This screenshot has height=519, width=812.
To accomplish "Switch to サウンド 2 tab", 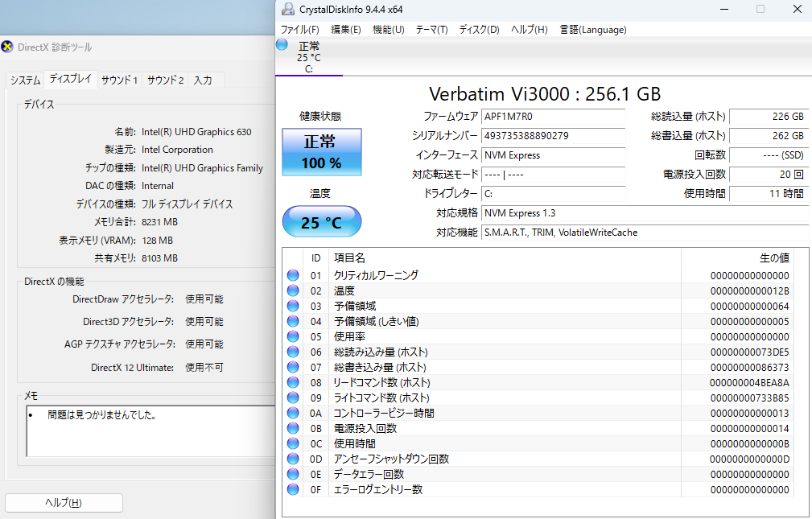I will coord(165,80).
